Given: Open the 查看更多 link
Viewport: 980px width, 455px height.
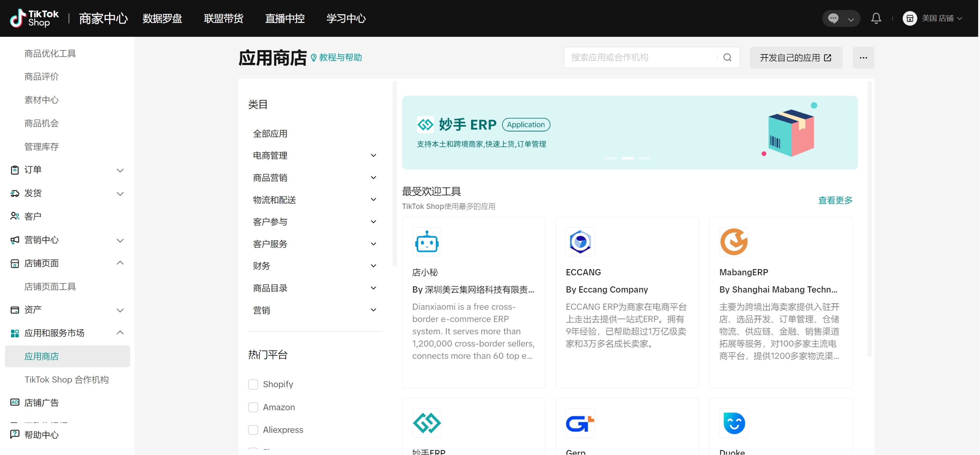Looking at the screenshot, I should click(835, 200).
